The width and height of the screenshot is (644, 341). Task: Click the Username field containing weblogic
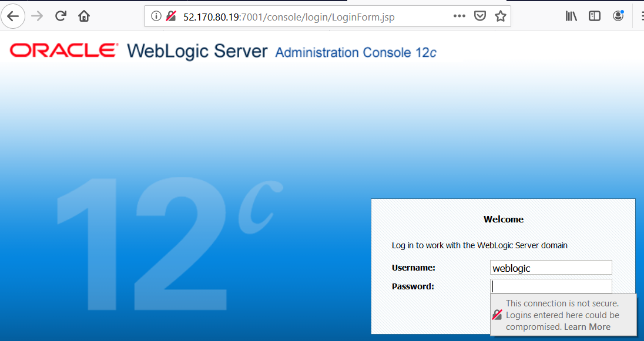tap(551, 268)
